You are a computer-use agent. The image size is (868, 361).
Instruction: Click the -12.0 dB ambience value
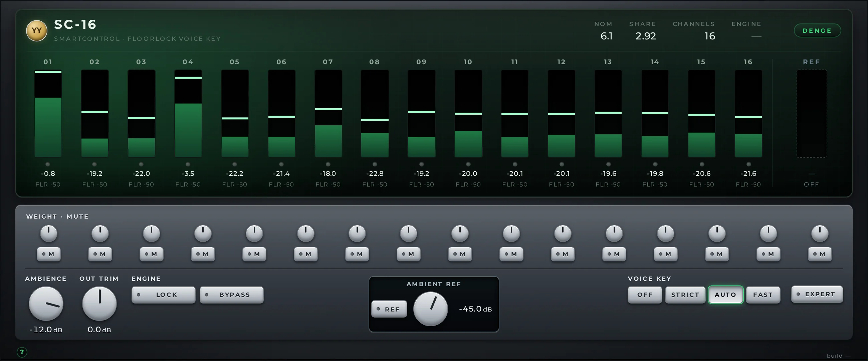click(x=46, y=330)
